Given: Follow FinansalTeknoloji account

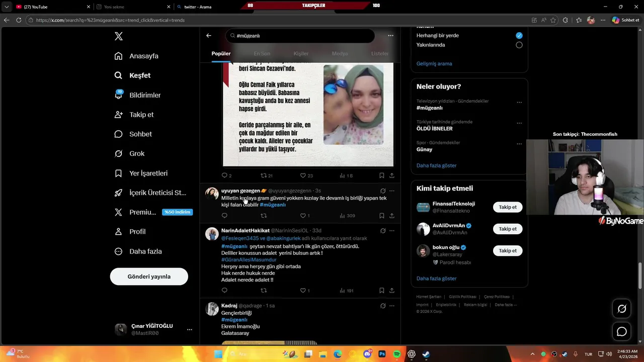Looking at the screenshot, I should [x=508, y=207].
